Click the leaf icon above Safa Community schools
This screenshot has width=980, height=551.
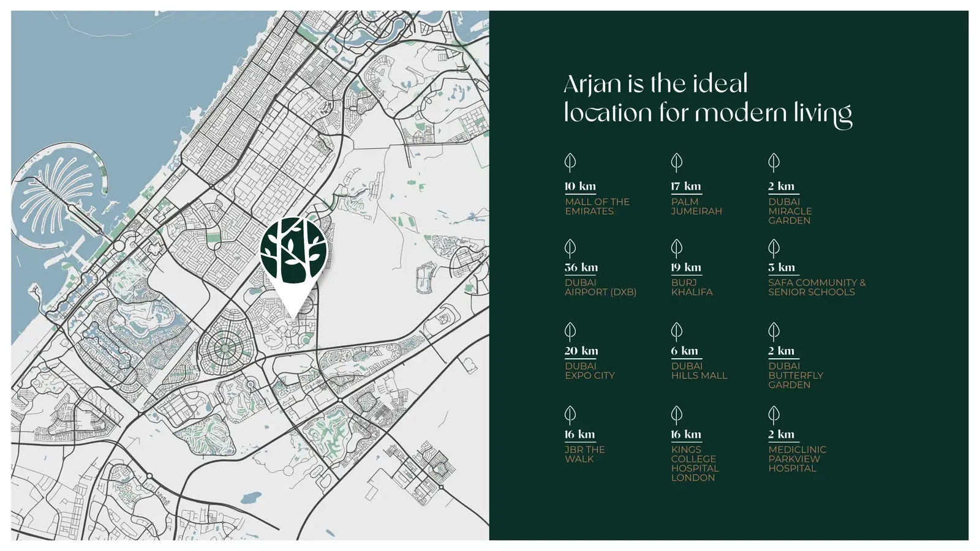coord(774,248)
